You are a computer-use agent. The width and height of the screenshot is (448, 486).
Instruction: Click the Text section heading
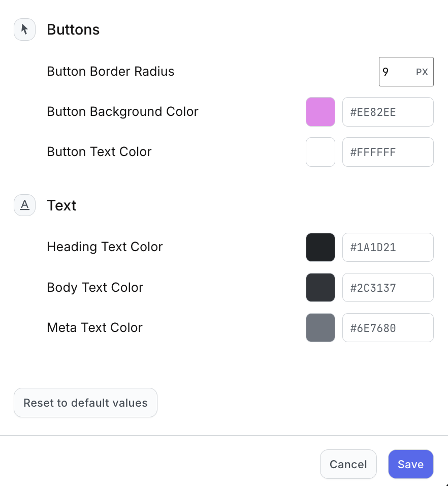click(61, 205)
